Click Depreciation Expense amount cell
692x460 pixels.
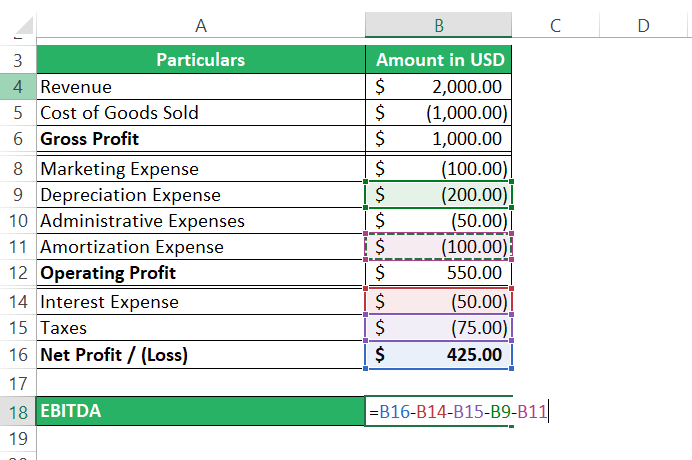point(439,195)
